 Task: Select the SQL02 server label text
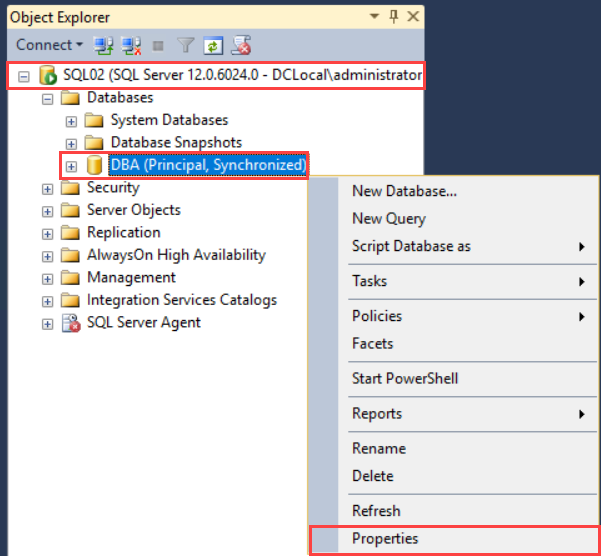[243, 75]
